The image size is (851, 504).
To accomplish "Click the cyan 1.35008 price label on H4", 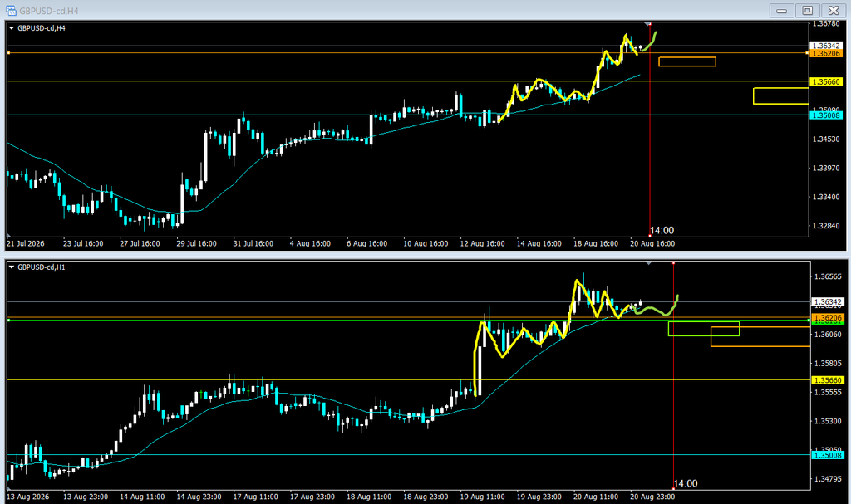I will coord(825,115).
